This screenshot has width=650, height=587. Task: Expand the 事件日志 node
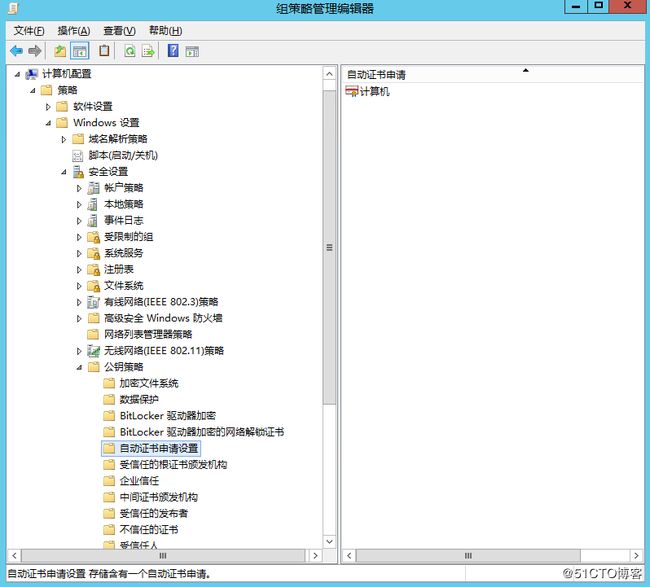click(x=79, y=221)
